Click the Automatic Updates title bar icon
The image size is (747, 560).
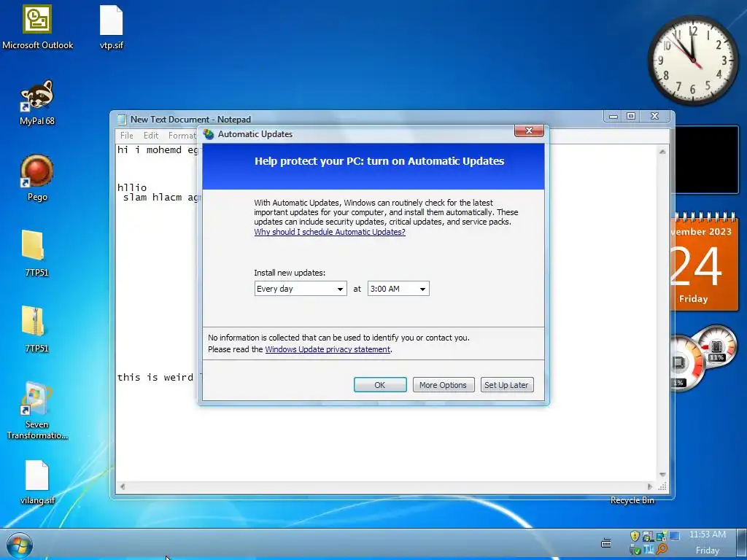coord(209,134)
